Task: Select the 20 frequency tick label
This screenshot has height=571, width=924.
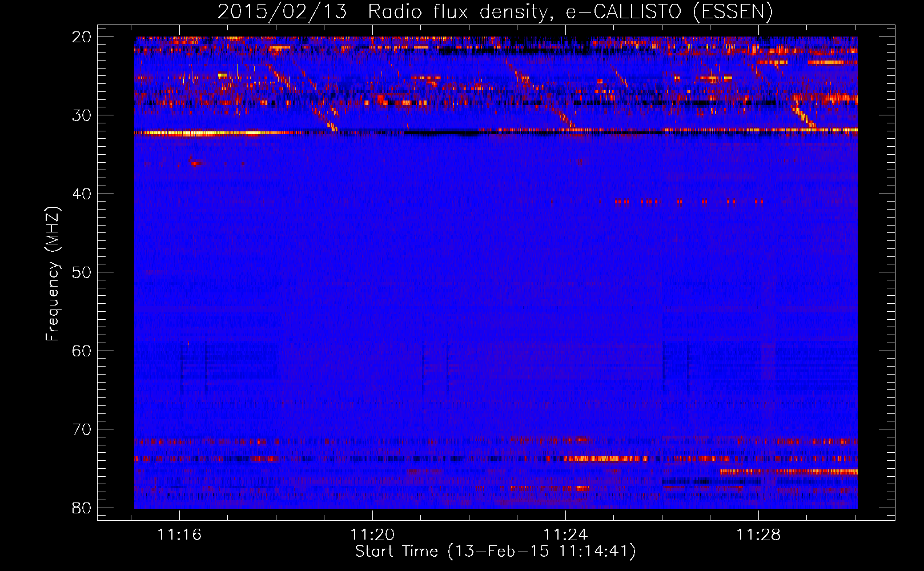Action: point(82,37)
